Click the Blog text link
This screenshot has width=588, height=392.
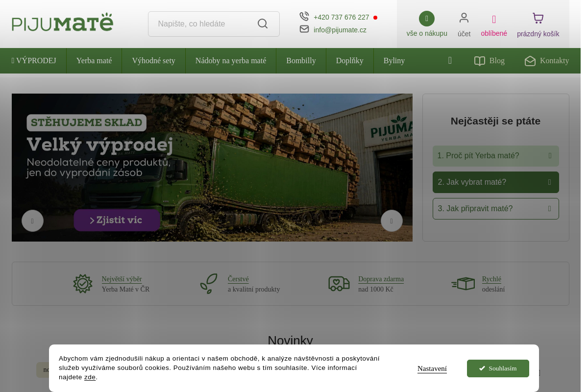(497, 61)
